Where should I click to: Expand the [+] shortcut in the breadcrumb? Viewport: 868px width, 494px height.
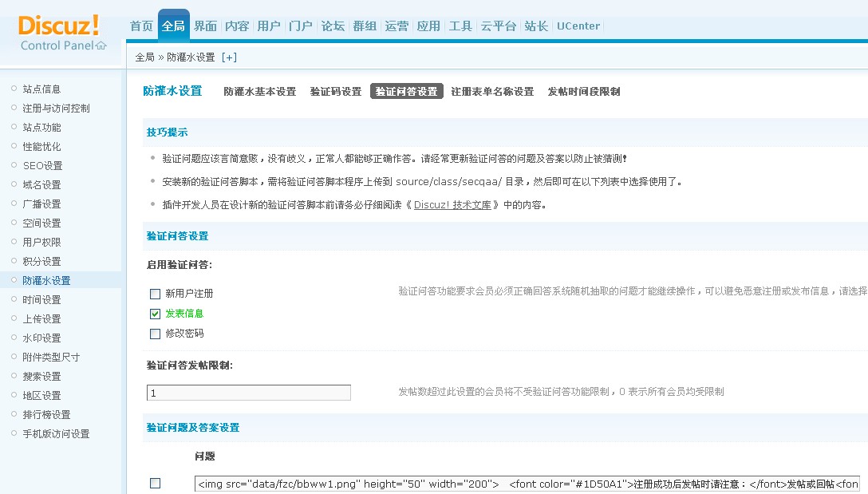[229, 57]
